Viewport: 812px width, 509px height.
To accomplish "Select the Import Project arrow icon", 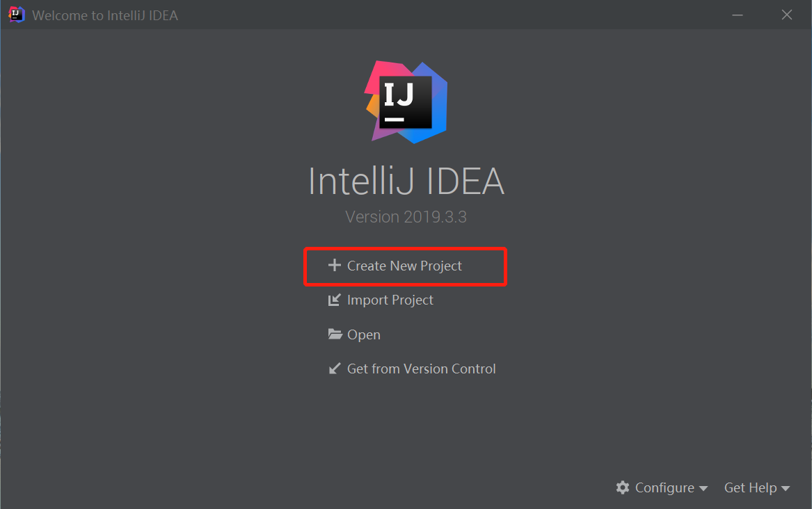I will [x=335, y=300].
